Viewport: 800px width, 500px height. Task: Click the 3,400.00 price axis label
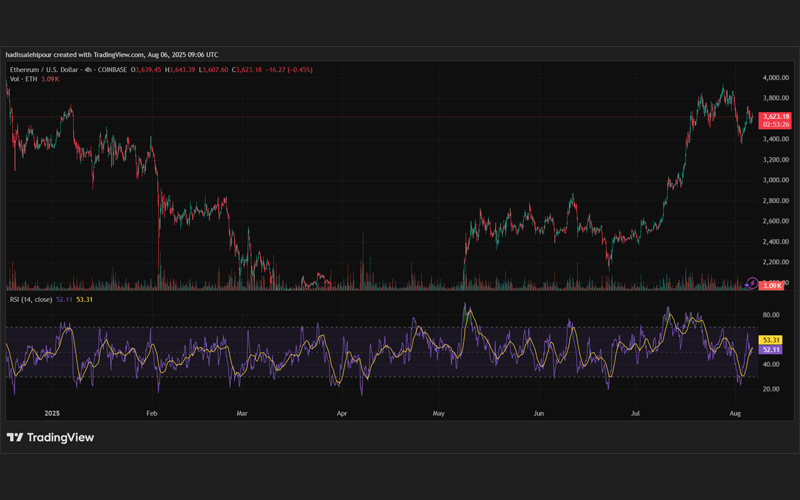coord(776,139)
